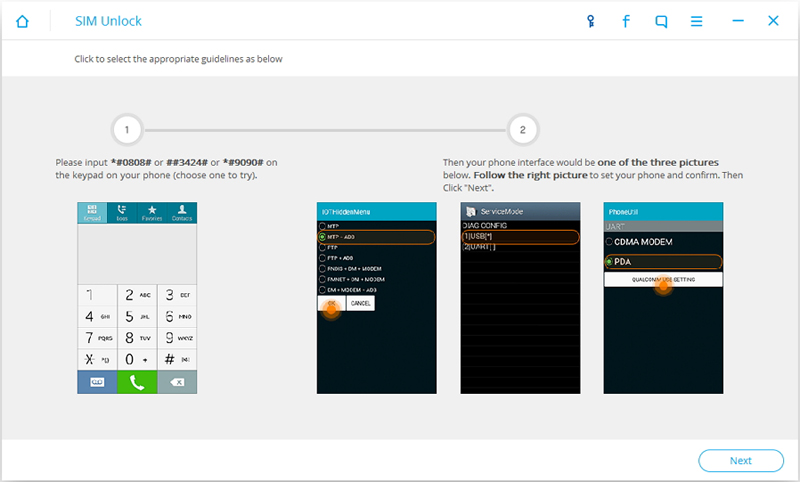800x482 pixels.
Task: Select the Keypad tab in the phone image
Action: coord(92,213)
